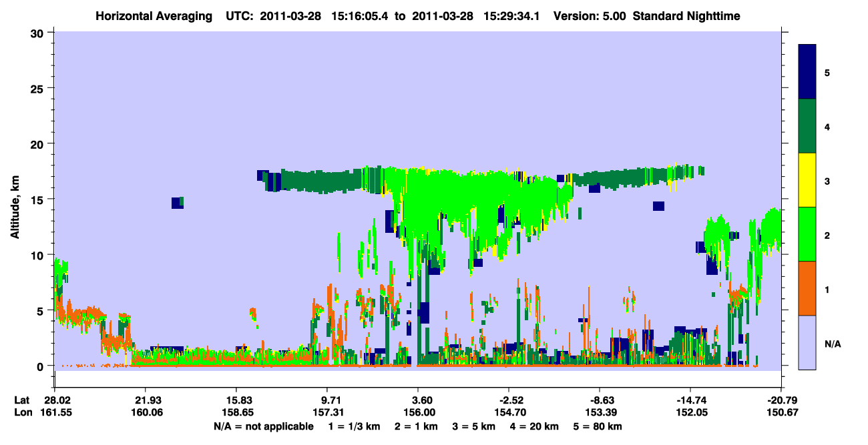Click longitude value 161.55

(55, 412)
